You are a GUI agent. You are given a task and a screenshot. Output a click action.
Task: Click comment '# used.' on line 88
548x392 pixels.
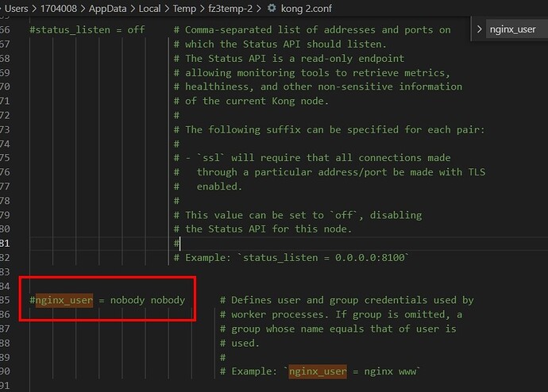(x=240, y=343)
